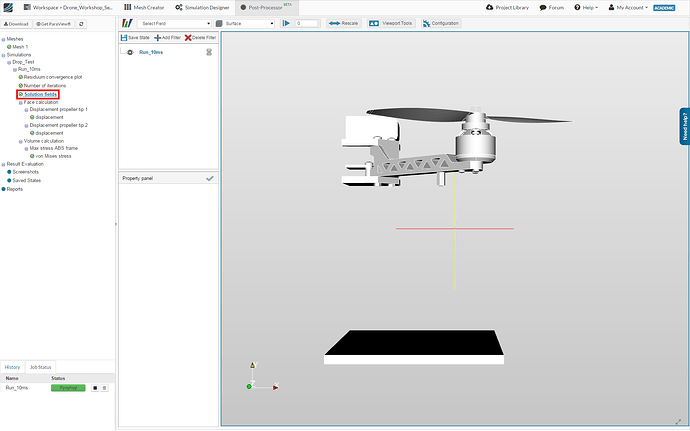The width and height of the screenshot is (690, 431).
Task: Click the trash icon for Run_10ms job
Action: (104, 387)
